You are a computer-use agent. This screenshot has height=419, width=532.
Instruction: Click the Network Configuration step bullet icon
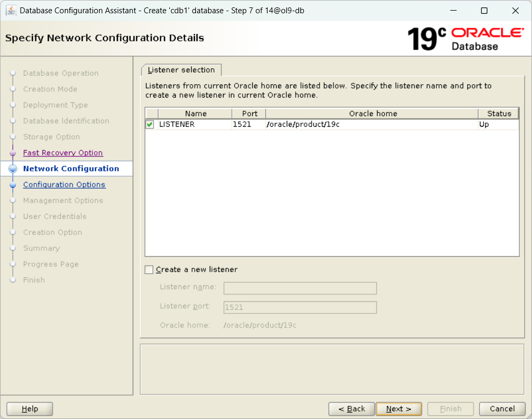[x=13, y=169]
